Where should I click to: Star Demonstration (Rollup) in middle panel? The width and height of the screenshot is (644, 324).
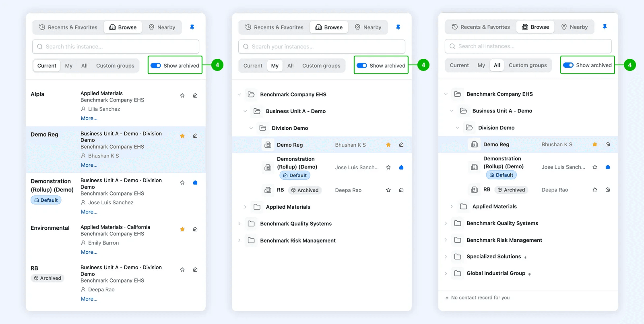coord(388,167)
